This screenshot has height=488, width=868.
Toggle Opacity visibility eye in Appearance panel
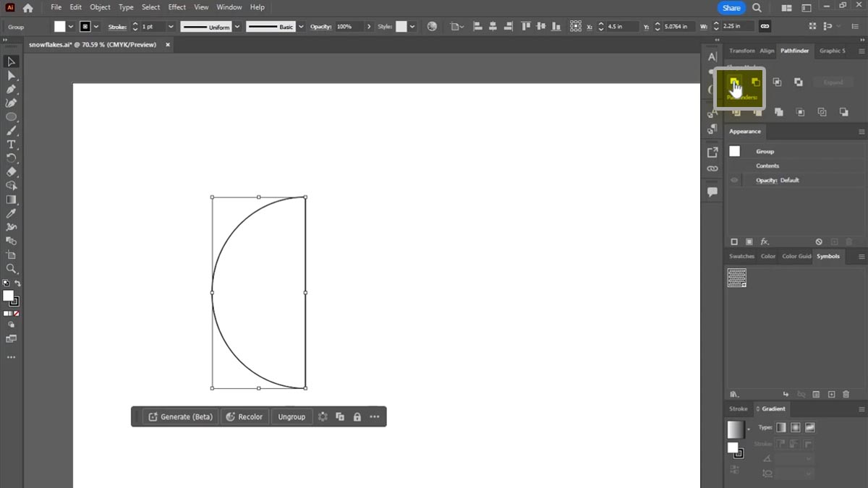click(x=734, y=180)
